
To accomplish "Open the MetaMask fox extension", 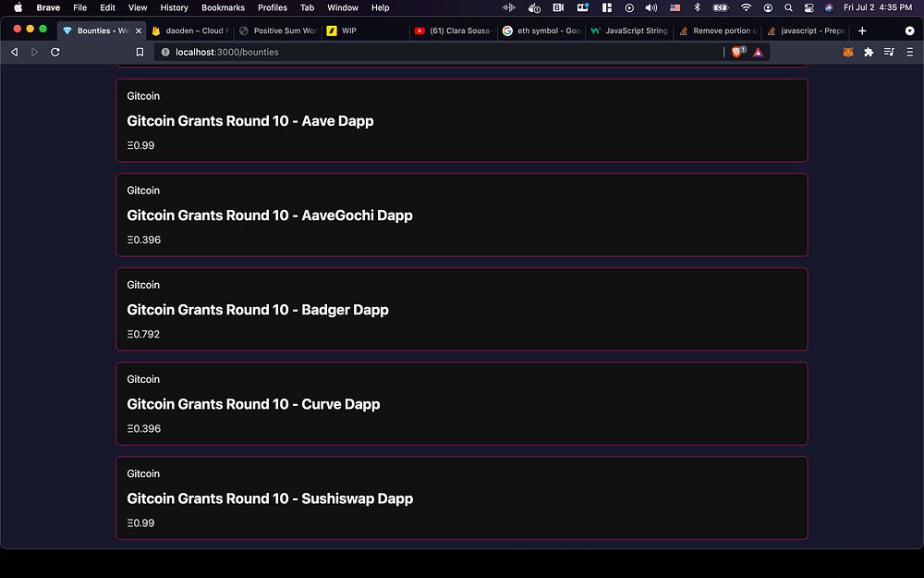I will 848,52.
